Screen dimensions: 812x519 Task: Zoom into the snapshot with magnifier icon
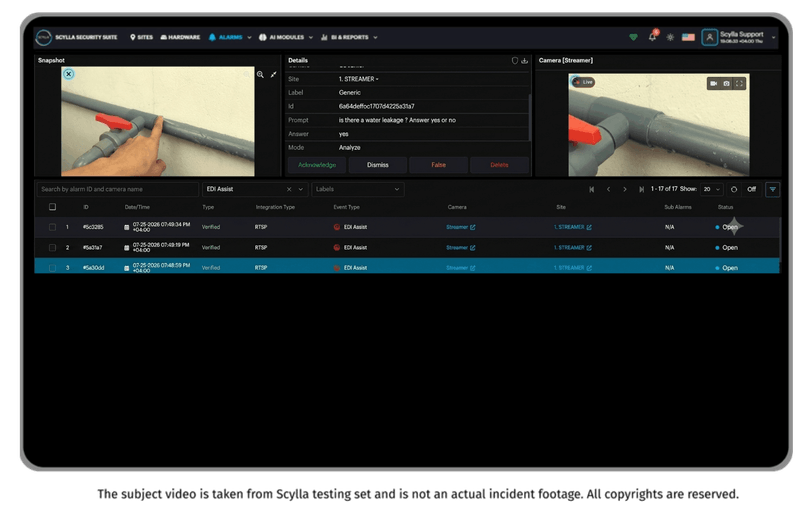[260, 75]
